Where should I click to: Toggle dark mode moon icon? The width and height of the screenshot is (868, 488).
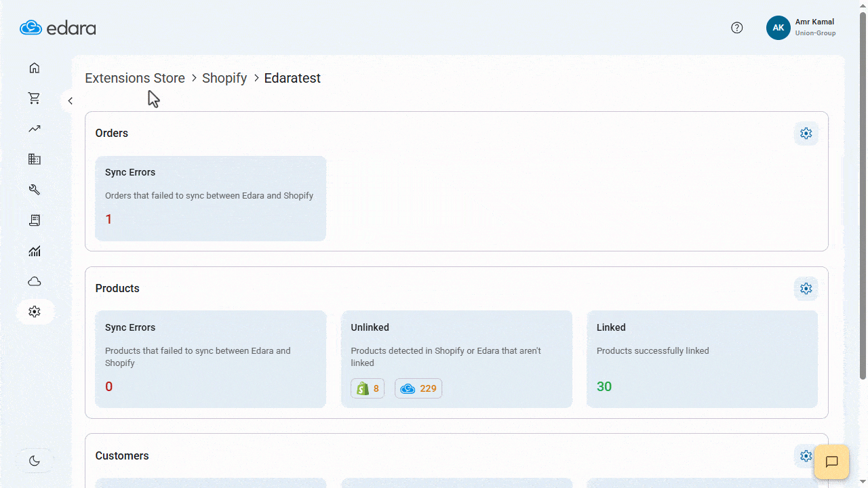click(35, 461)
